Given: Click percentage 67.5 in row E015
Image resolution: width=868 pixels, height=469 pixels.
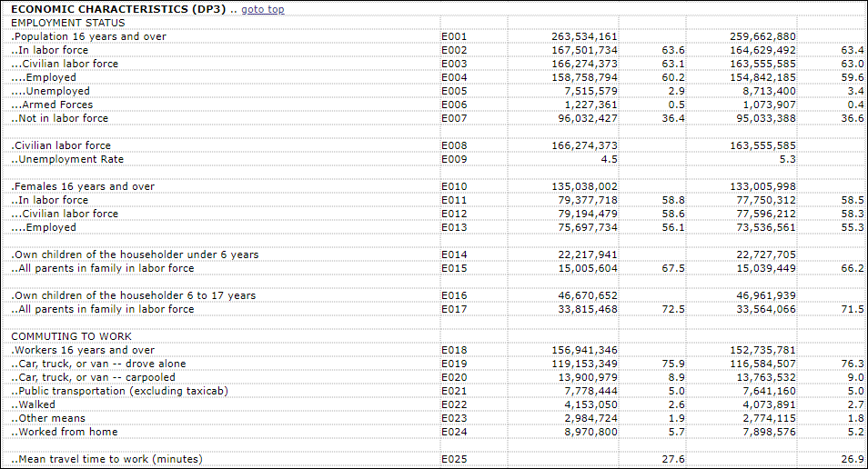Looking at the screenshot, I should (x=673, y=268).
